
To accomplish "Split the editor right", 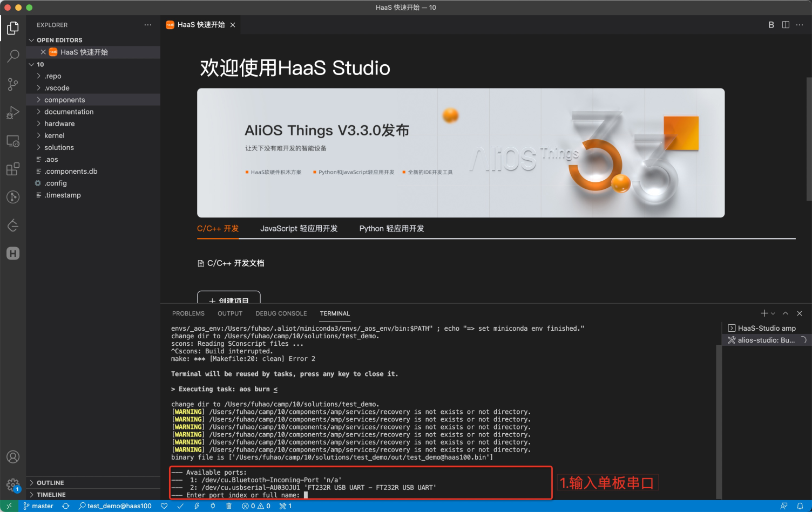I will tap(786, 25).
